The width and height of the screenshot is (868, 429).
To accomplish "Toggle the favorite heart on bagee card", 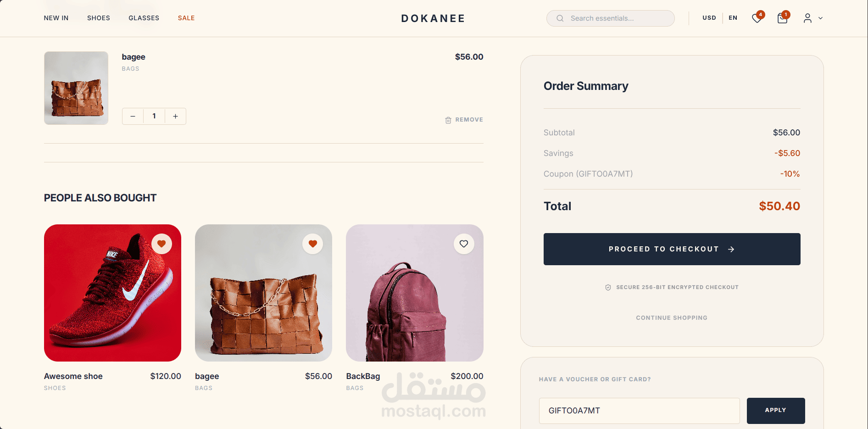I will coord(313,244).
